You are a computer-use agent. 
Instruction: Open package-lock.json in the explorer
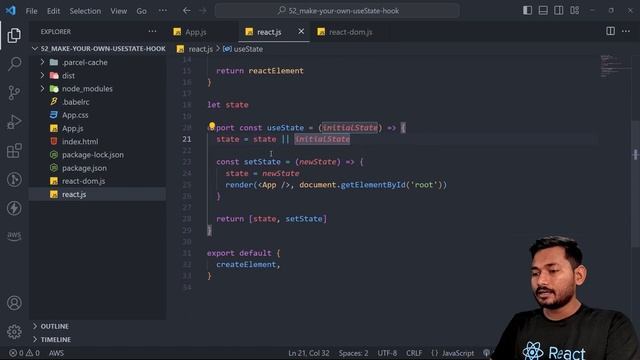coord(98,155)
